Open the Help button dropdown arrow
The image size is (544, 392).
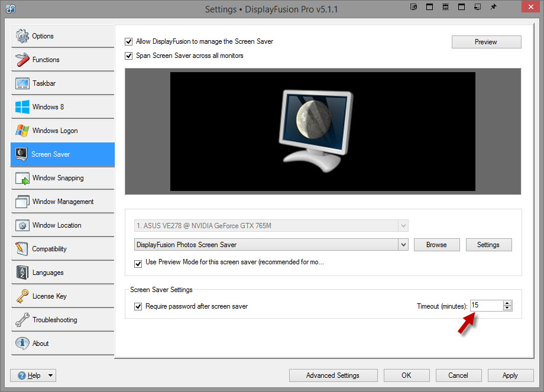pos(50,375)
